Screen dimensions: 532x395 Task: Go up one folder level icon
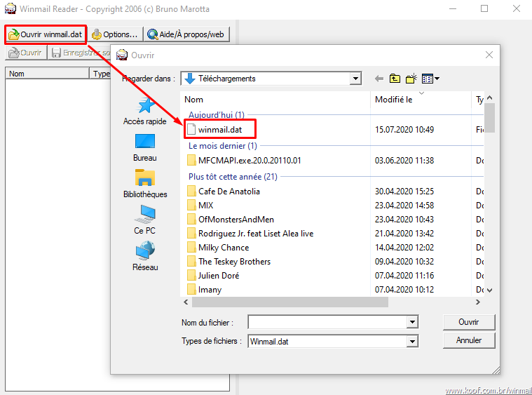(x=395, y=79)
